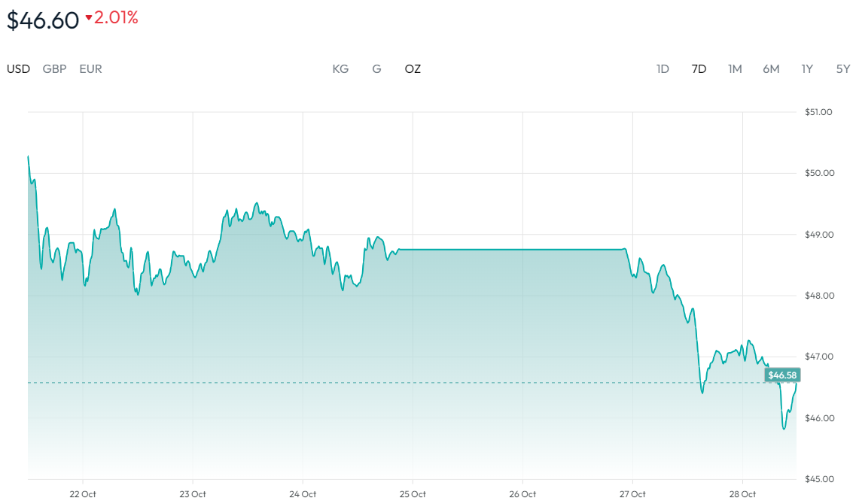Switch currency to GBP

point(54,69)
